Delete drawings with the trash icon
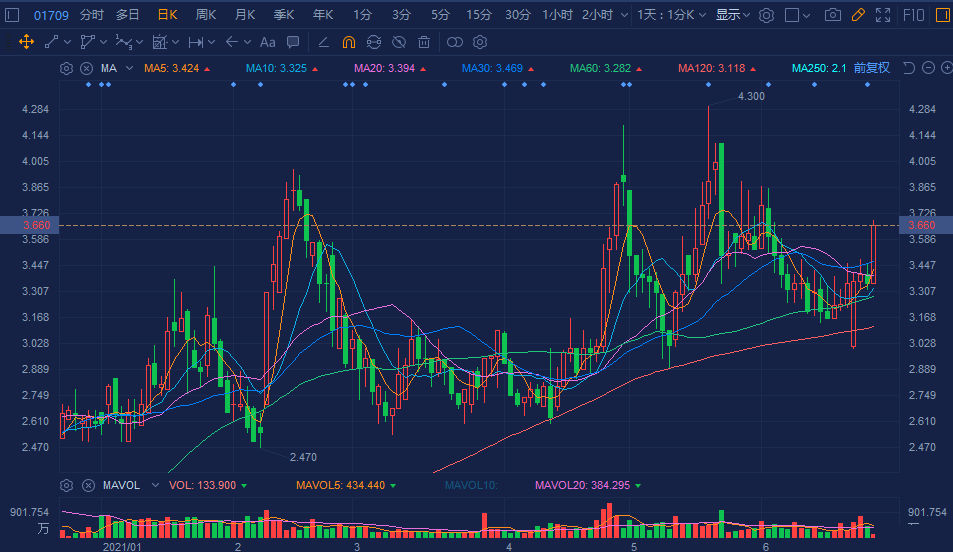The image size is (953, 552). pos(424,42)
